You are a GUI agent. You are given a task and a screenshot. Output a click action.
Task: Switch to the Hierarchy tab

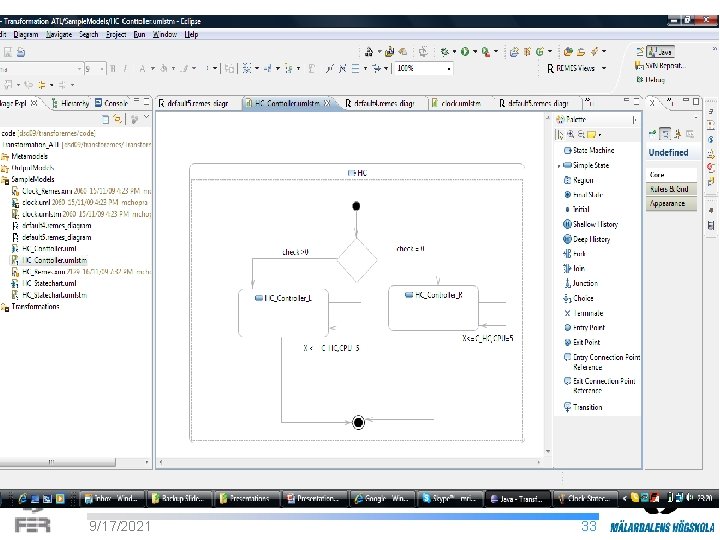[70, 103]
